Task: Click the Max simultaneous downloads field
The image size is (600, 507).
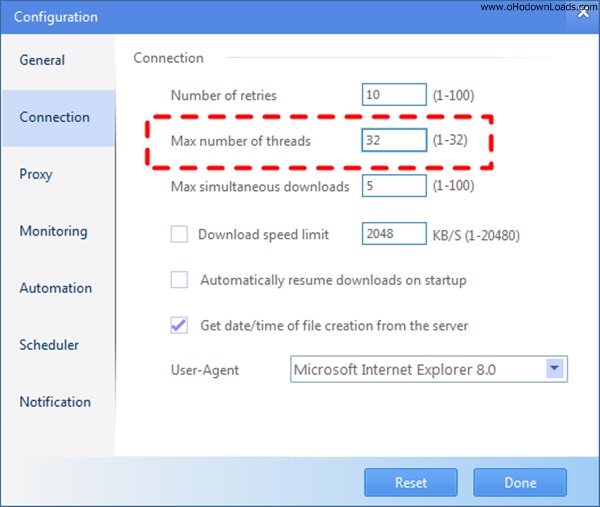Action: tap(394, 186)
